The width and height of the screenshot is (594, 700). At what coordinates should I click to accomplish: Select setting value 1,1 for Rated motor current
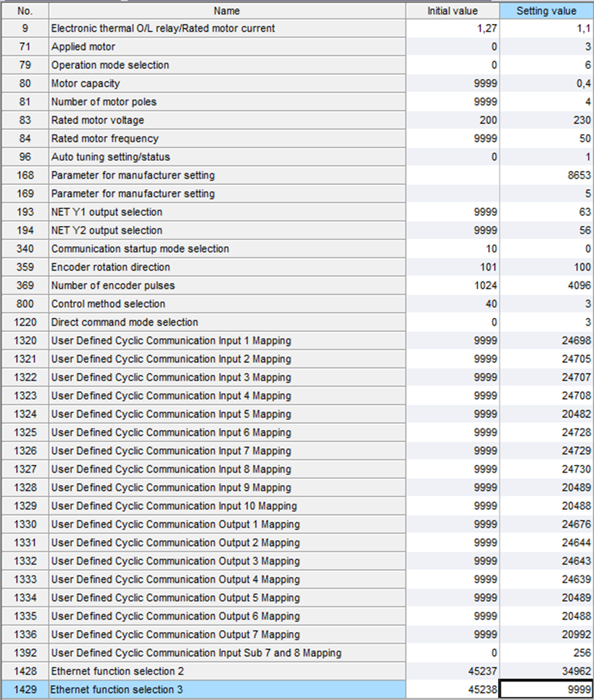[546, 29]
